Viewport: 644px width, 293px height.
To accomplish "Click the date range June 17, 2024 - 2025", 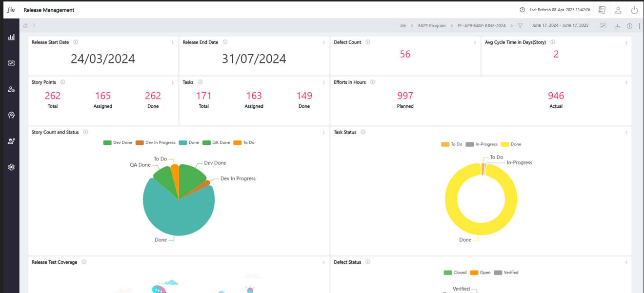I will tap(560, 26).
